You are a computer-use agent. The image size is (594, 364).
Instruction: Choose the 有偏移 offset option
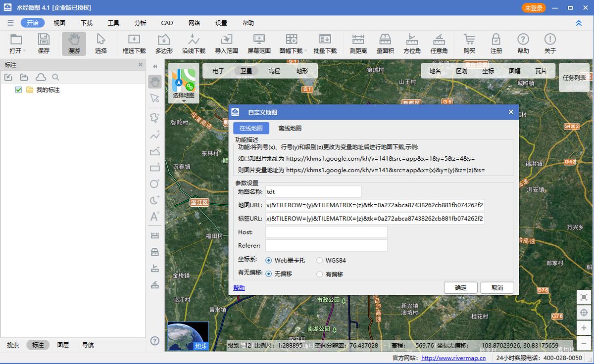point(320,273)
